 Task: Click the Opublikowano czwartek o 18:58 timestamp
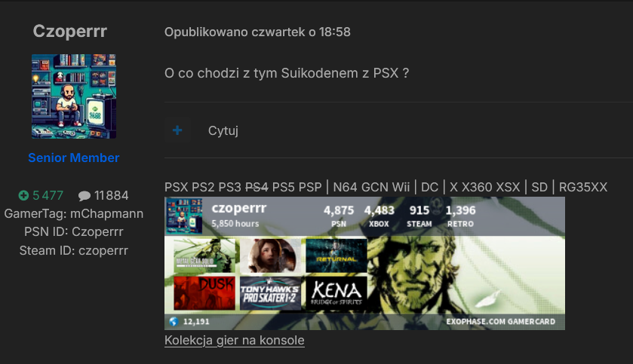click(x=257, y=32)
